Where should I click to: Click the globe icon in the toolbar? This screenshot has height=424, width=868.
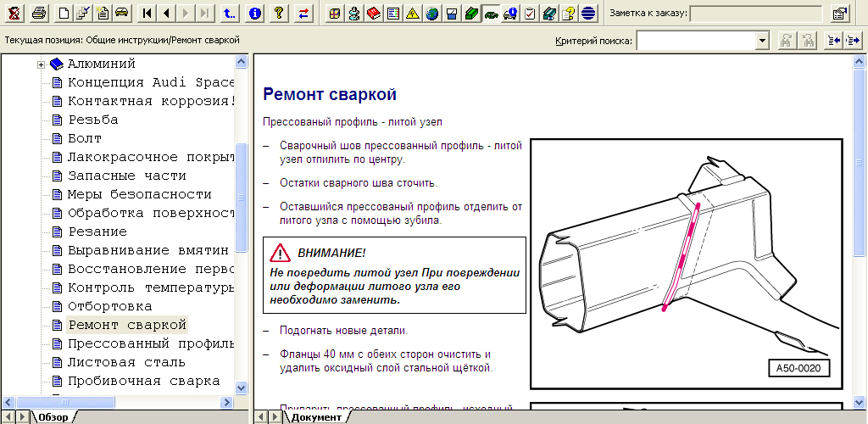(x=432, y=13)
